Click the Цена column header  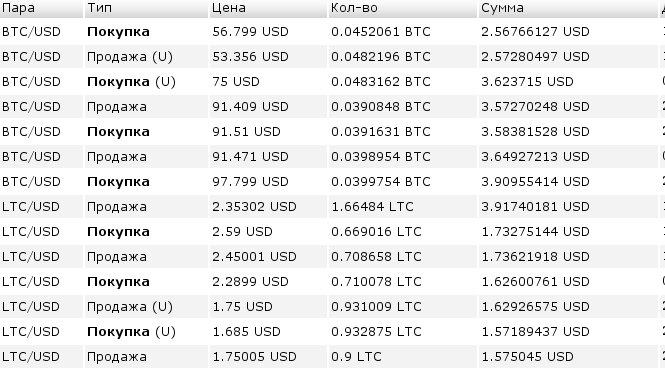(x=268, y=8)
